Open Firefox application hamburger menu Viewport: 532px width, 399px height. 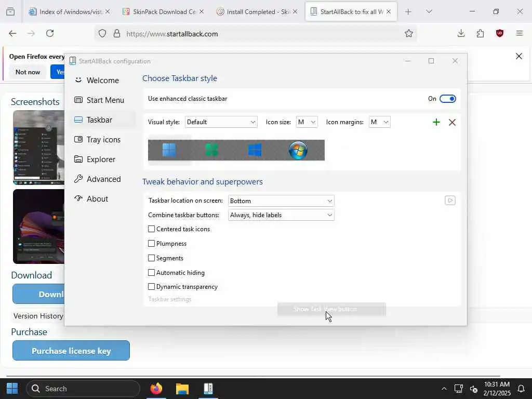[519, 33]
